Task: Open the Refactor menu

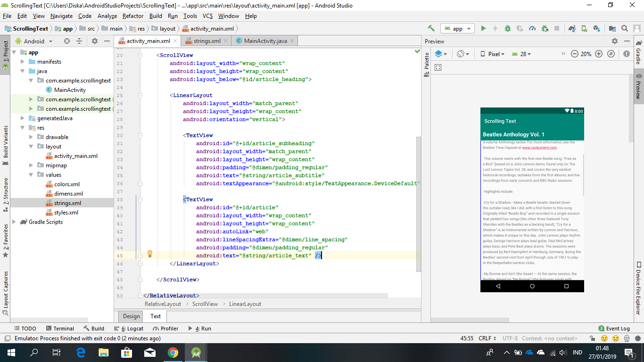Action: [132, 16]
